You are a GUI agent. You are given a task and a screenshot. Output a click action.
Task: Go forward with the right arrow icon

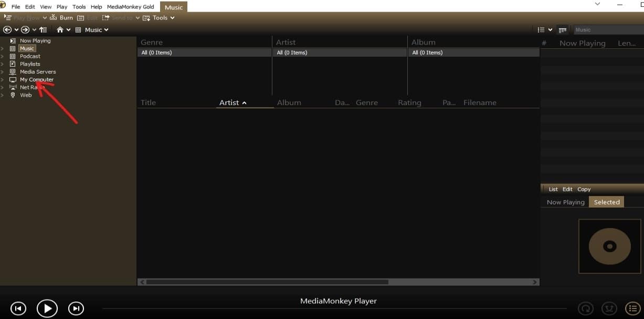pos(25,30)
